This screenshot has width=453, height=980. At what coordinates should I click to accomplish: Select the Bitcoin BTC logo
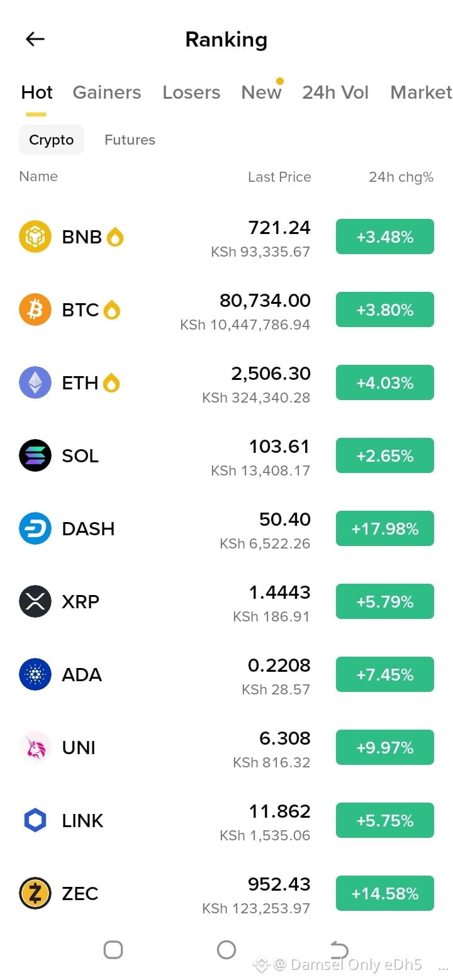pos(35,309)
